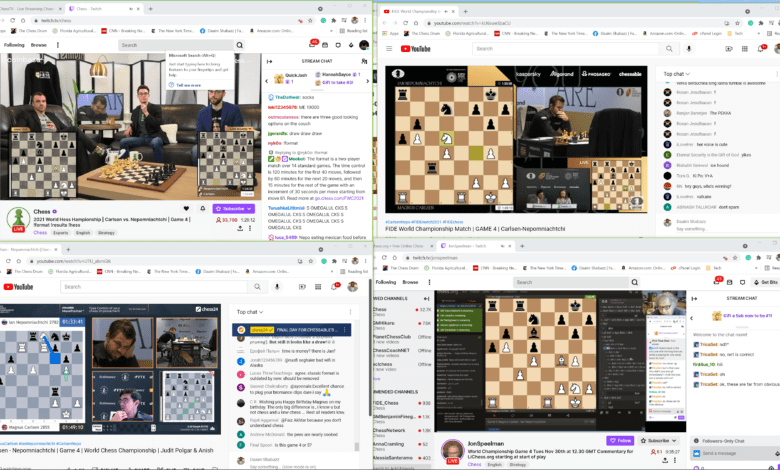Expand Top chat dropdown in bottom-left YouTube window
This screenshot has height=470, width=780.
click(x=250, y=312)
